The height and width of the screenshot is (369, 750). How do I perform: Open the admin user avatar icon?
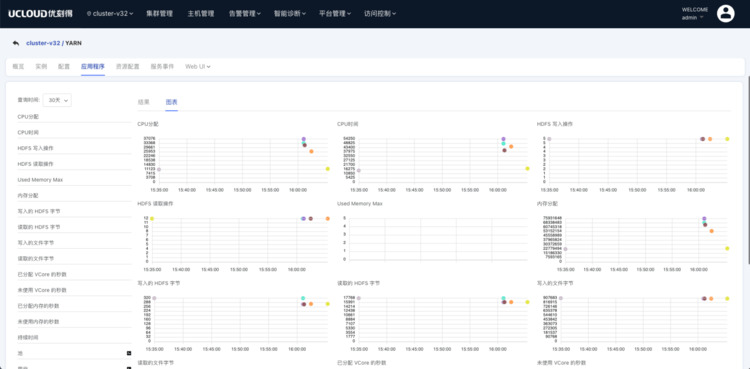[725, 13]
